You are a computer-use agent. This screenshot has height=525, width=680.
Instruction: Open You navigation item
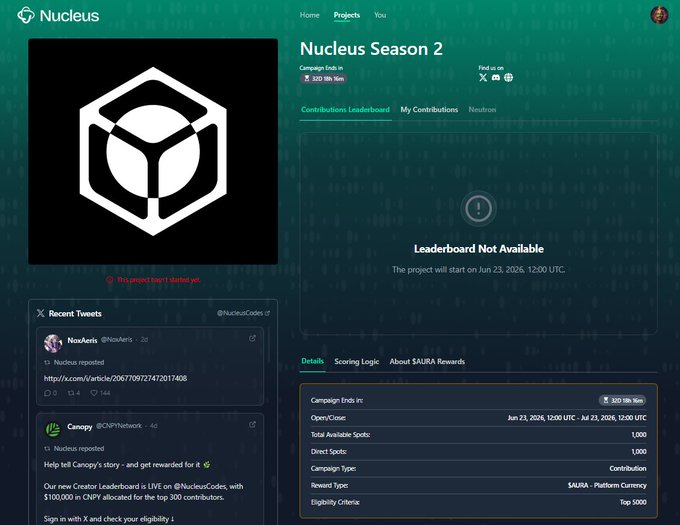tap(380, 15)
